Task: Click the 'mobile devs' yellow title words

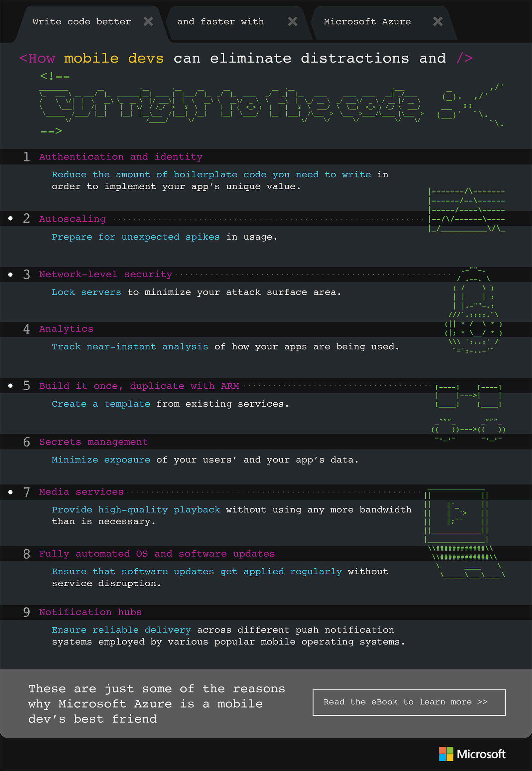Action: click(114, 58)
